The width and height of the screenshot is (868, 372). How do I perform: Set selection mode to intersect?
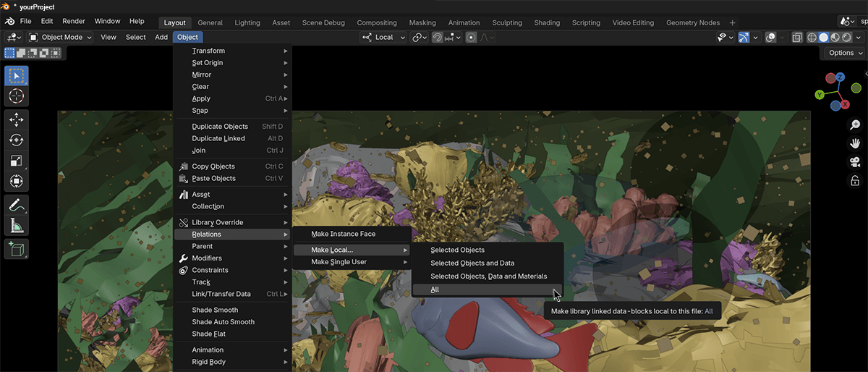54,52
